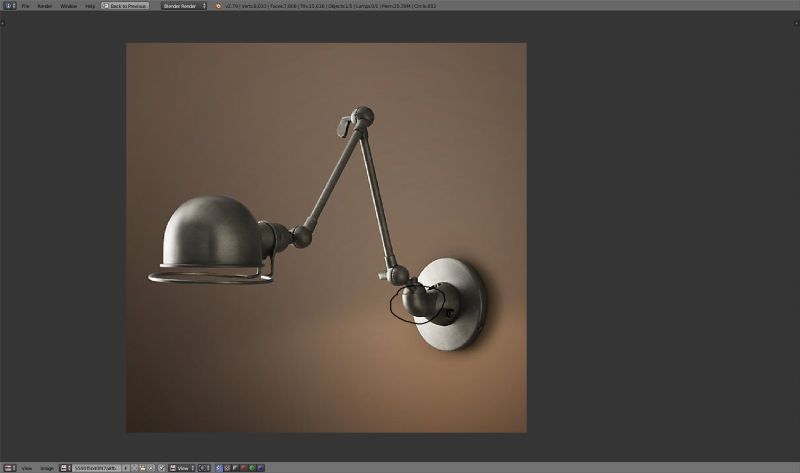The width and height of the screenshot is (800, 473).
Task: Open the Blender Render engine dropdown
Action: click(x=184, y=6)
